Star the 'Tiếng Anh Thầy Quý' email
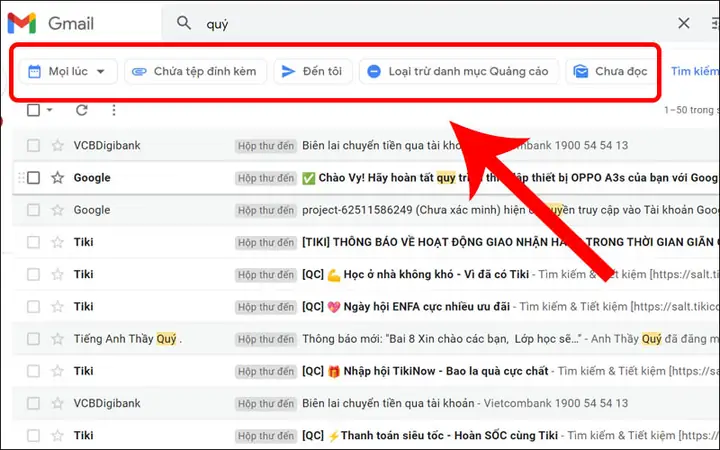 click(57, 339)
